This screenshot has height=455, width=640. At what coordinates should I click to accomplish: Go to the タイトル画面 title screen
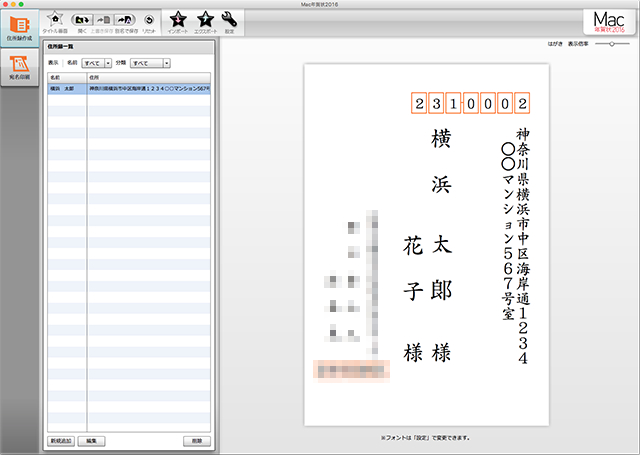pyautogui.click(x=56, y=20)
